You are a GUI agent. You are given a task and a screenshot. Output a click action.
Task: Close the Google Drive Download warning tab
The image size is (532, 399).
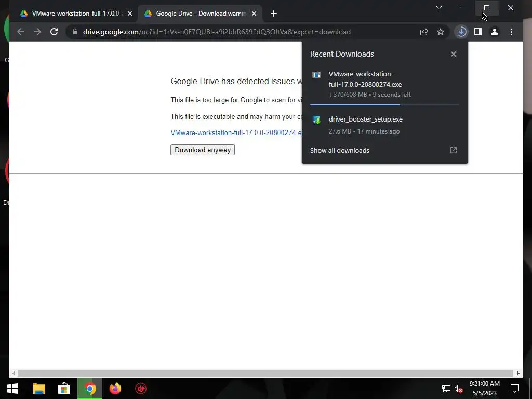(254, 14)
